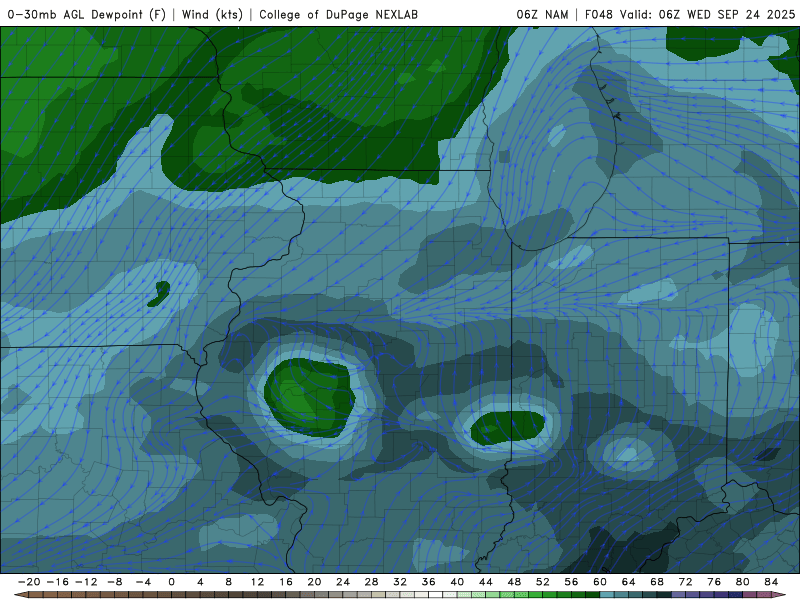800x600 pixels.
Task: Click the '06Z NAM' model label
Action: [542, 14]
